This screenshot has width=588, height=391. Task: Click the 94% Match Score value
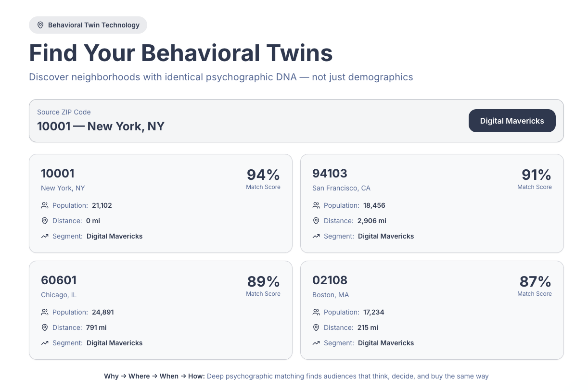263,175
